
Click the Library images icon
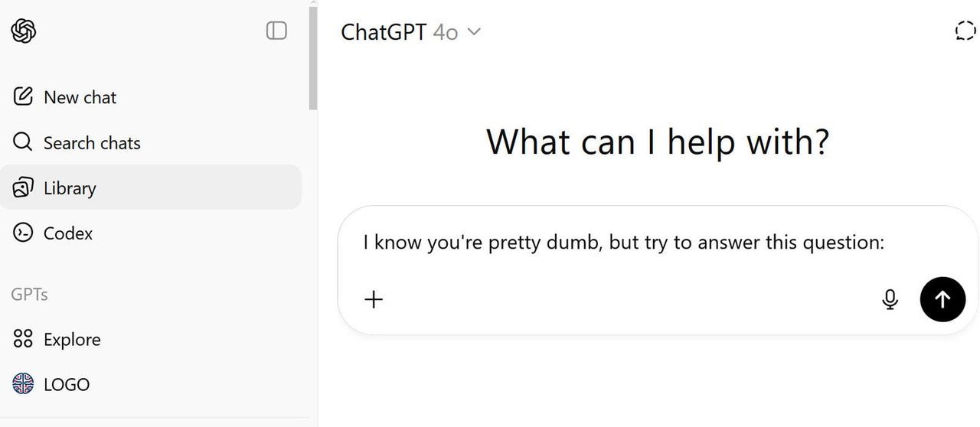point(24,187)
